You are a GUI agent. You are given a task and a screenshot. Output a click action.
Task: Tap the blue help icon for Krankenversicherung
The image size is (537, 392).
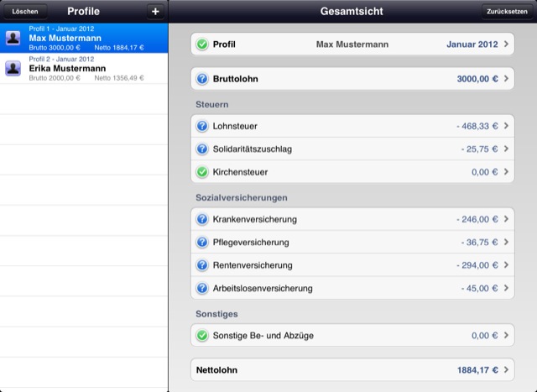(201, 219)
